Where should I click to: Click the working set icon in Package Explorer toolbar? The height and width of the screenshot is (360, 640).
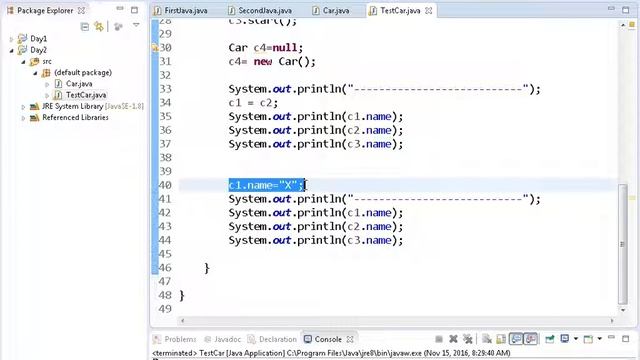(118, 27)
